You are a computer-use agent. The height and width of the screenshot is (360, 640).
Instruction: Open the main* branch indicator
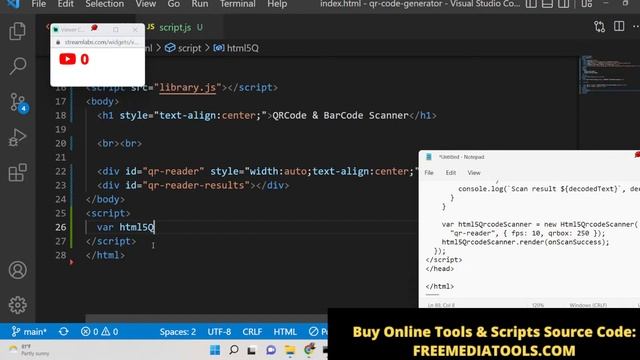coord(29,331)
